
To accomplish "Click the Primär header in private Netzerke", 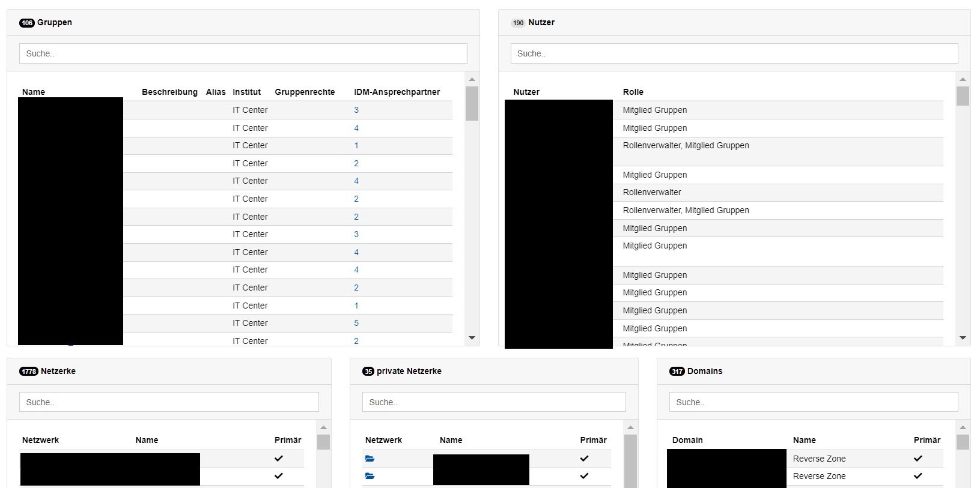I will [594, 440].
